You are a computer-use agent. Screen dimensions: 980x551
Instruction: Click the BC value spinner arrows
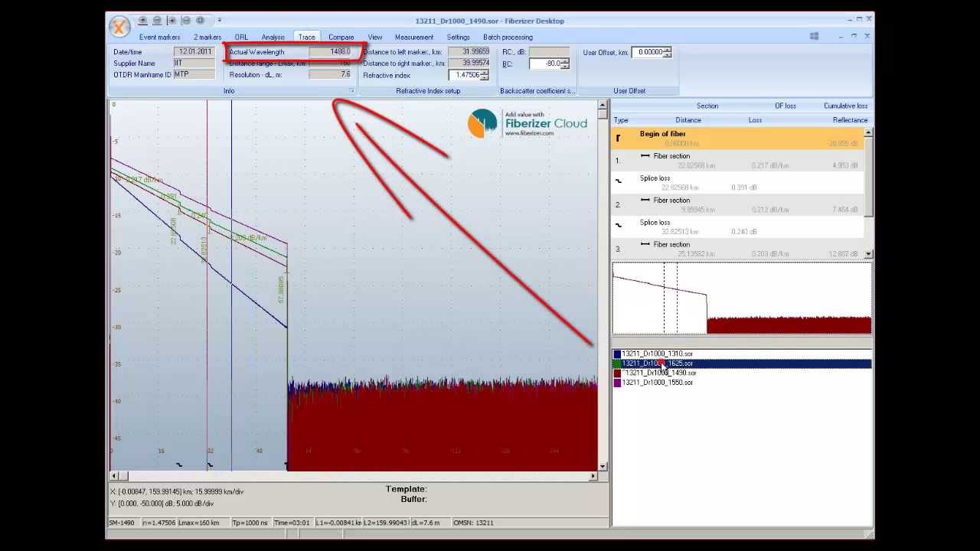click(x=565, y=64)
